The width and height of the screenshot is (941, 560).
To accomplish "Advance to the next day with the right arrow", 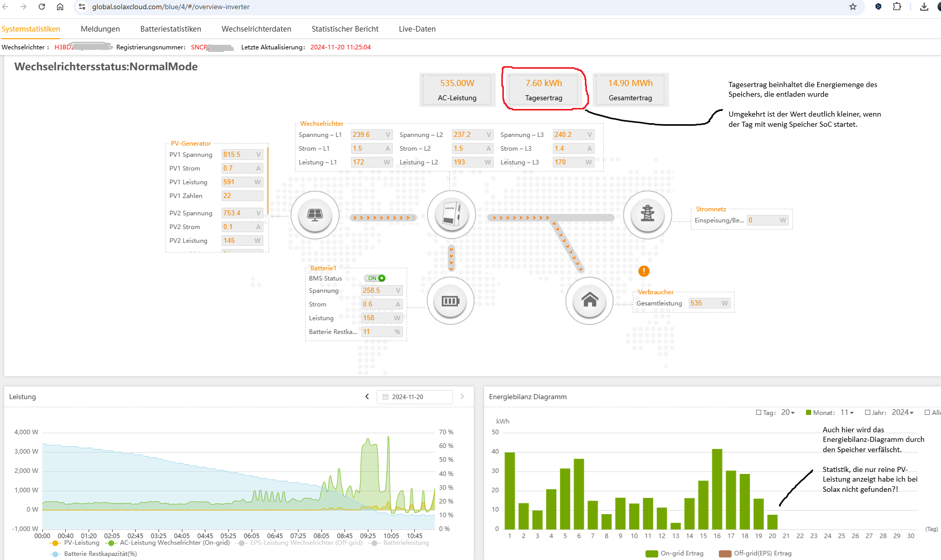I will 462,396.
